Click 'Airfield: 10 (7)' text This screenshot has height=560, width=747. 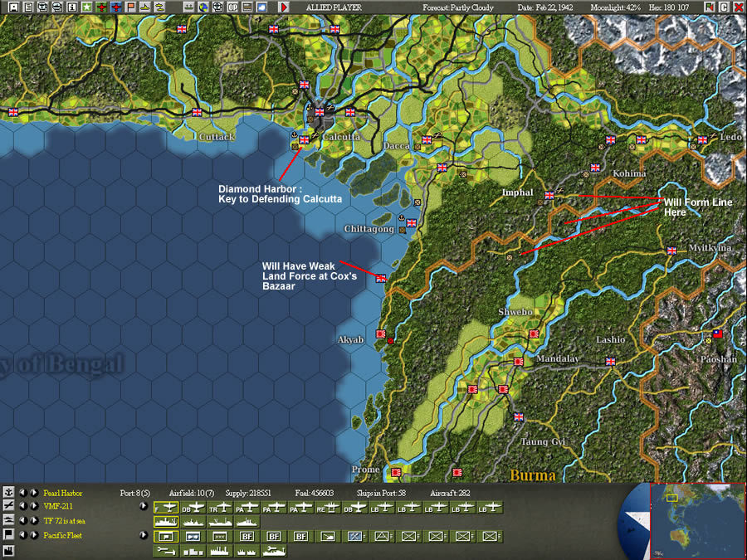tap(192, 493)
